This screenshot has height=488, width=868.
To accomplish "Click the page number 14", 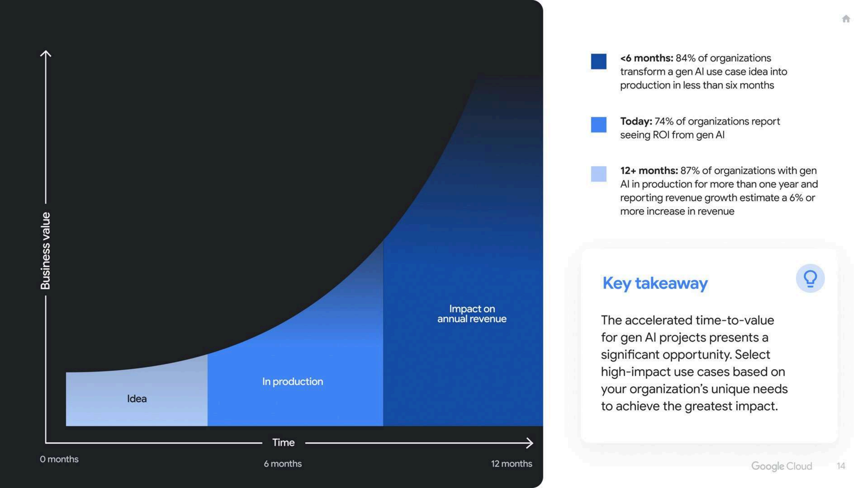I will [x=841, y=466].
